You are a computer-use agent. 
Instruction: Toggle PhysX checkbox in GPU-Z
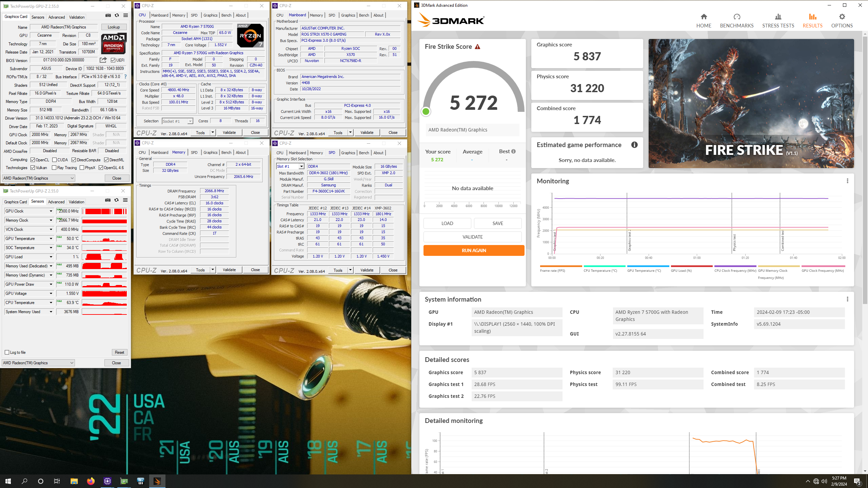(82, 168)
